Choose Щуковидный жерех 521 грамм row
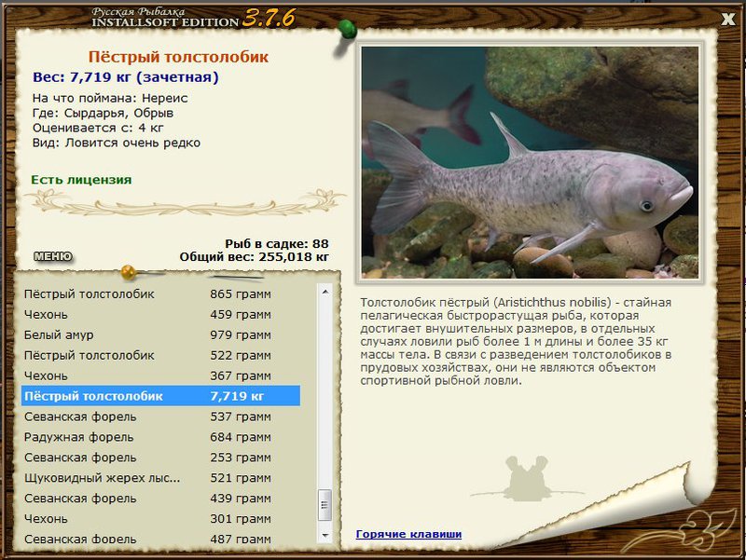The image size is (746, 560). pyautogui.click(x=149, y=478)
